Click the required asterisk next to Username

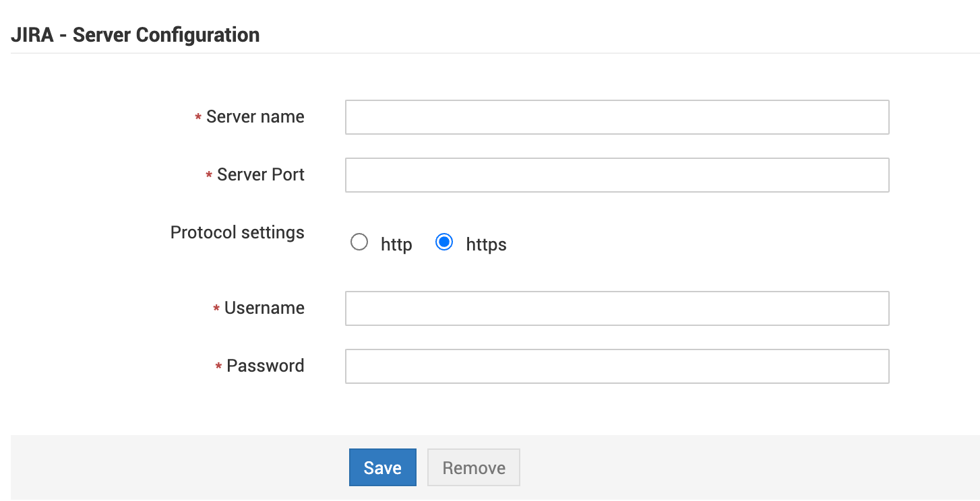[216, 310]
